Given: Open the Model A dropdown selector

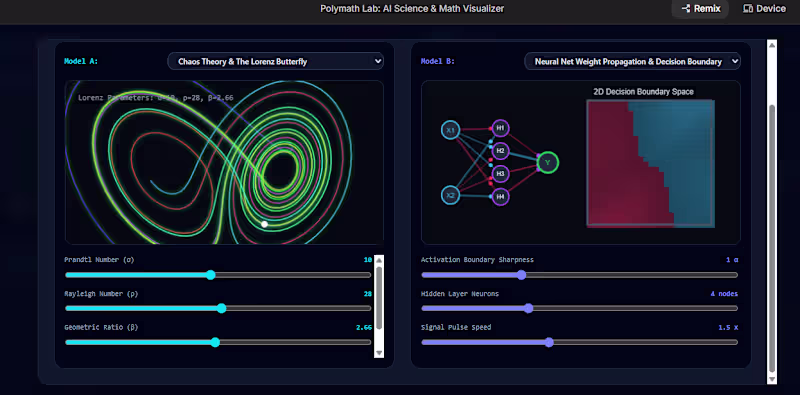Looking at the screenshot, I should [x=276, y=62].
